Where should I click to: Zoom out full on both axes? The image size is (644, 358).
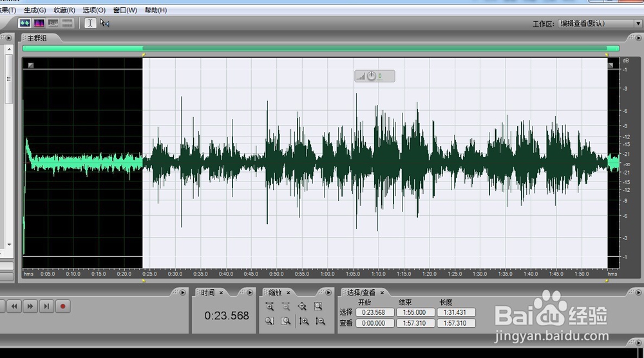click(302, 306)
